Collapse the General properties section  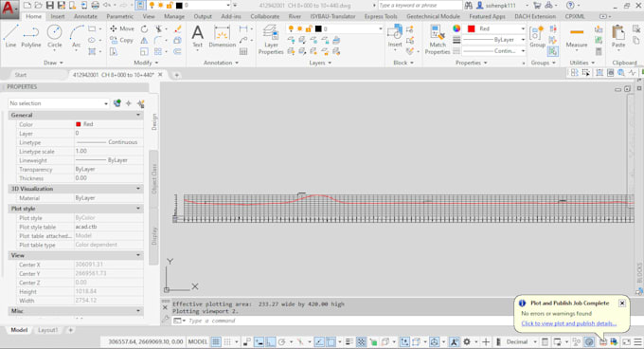point(138,115)
